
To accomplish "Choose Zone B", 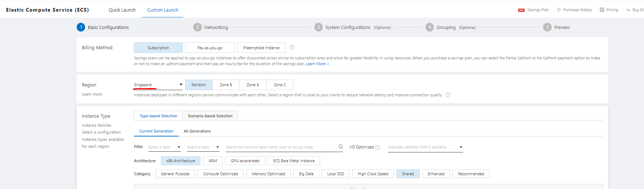I will click(x=226, y=85).
